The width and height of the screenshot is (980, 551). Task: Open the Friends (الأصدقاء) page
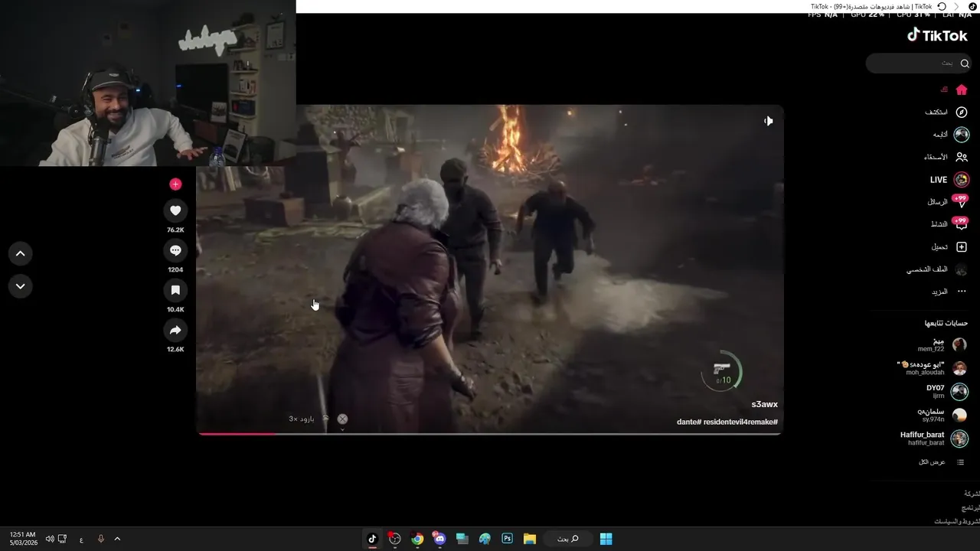tap(946, 157)
